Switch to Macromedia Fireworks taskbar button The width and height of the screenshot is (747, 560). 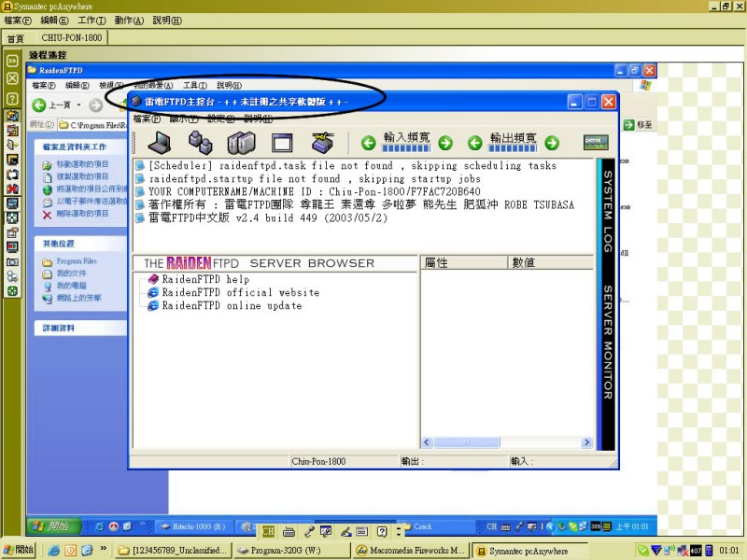tap(412, 551)
